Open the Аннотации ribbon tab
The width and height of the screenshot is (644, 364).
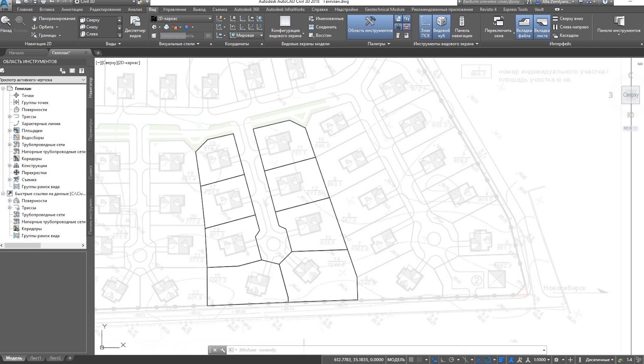point(72,9)
